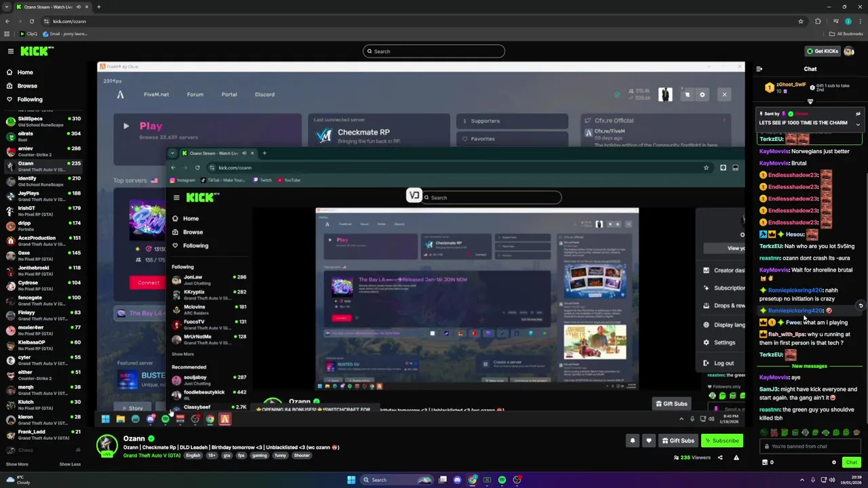Open the Chrome menu dots
This screenshot has height=488, width=868.
[860, 21]
